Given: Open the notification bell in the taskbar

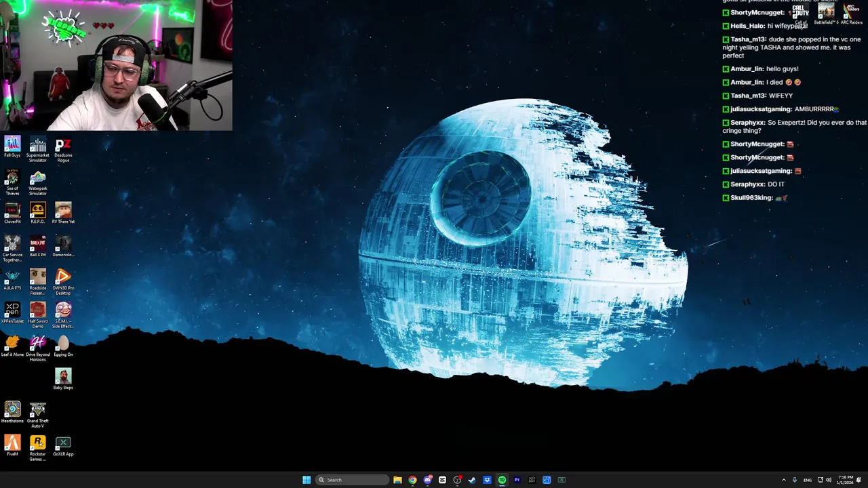Looking at the screenshot, I should click(859, 480).
